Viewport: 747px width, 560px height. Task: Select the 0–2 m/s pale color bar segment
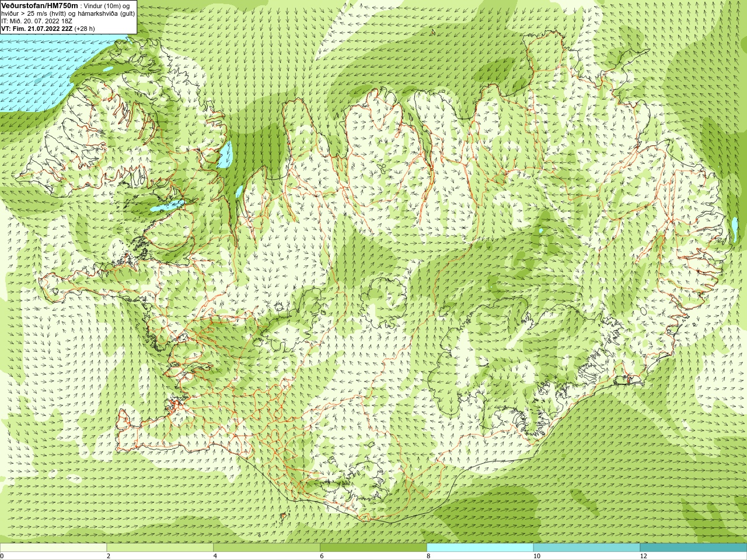[53, 548]
